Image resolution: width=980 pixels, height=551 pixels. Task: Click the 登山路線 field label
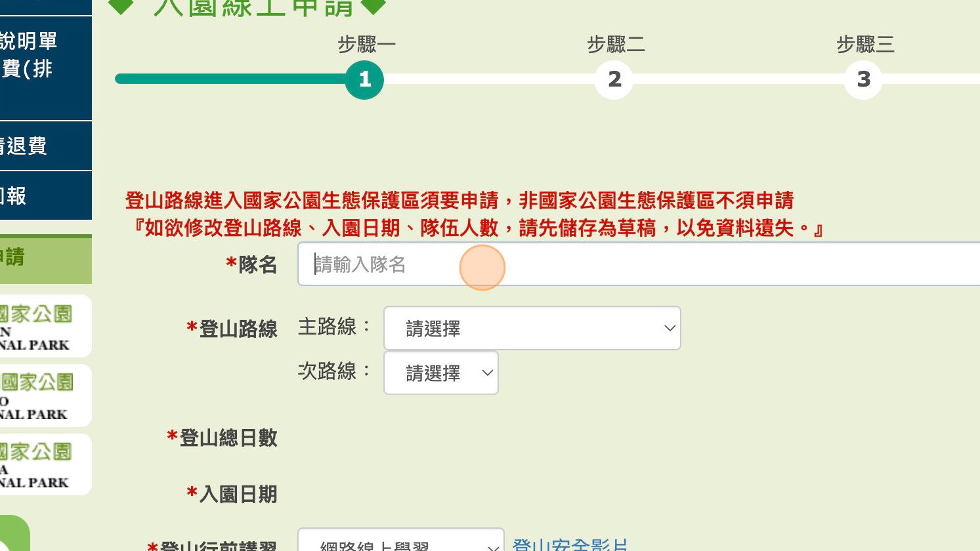232,329
